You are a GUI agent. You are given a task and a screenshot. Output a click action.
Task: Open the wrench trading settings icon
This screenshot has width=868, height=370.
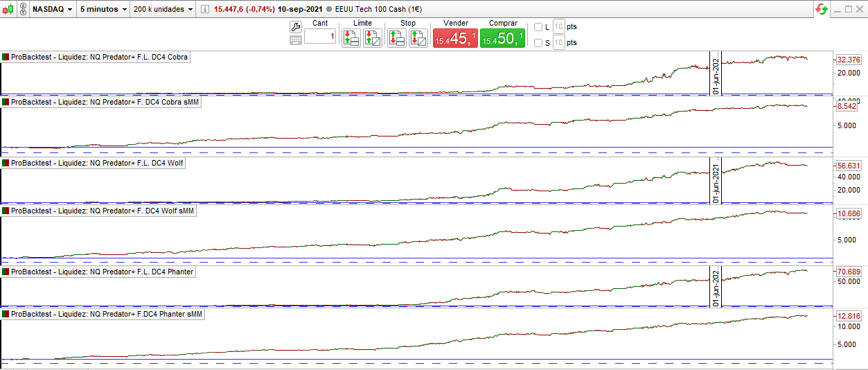(x=295, y=27)
